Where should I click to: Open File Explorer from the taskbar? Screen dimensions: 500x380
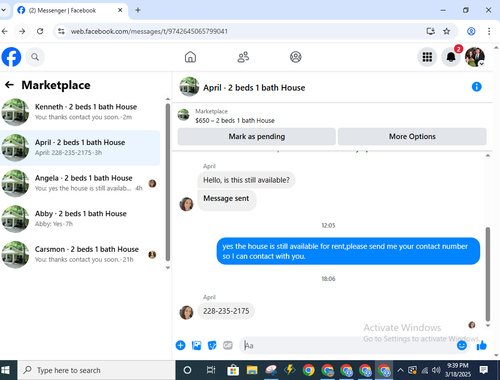click(252, 370)
